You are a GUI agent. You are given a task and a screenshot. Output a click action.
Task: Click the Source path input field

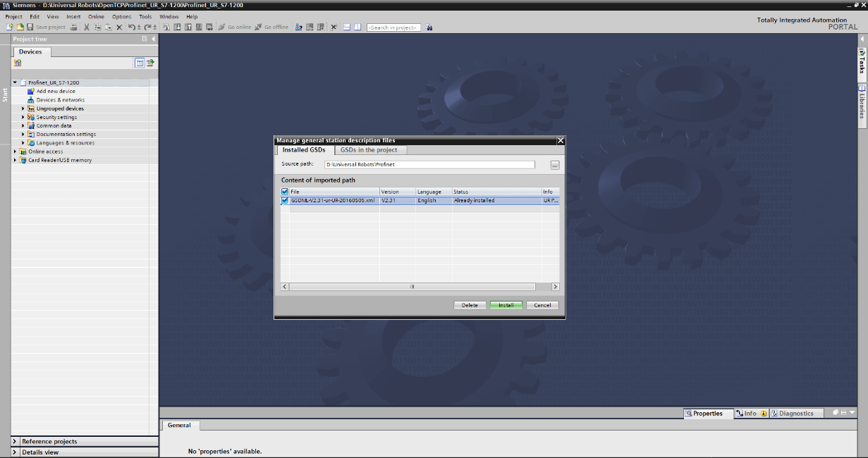coord(429,165)
